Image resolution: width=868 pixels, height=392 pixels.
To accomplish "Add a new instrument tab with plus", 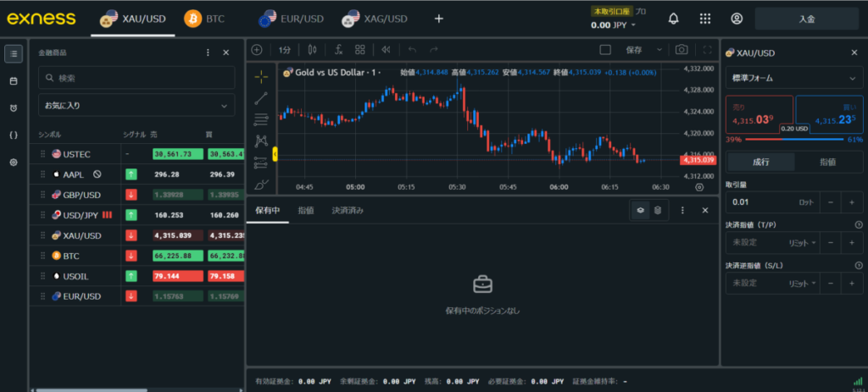I will click(439, 19).
